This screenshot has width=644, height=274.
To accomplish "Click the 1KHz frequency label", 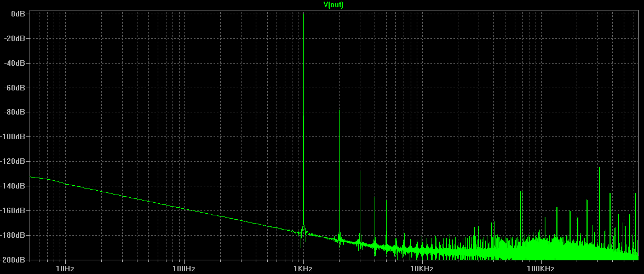I will point(303,269).
